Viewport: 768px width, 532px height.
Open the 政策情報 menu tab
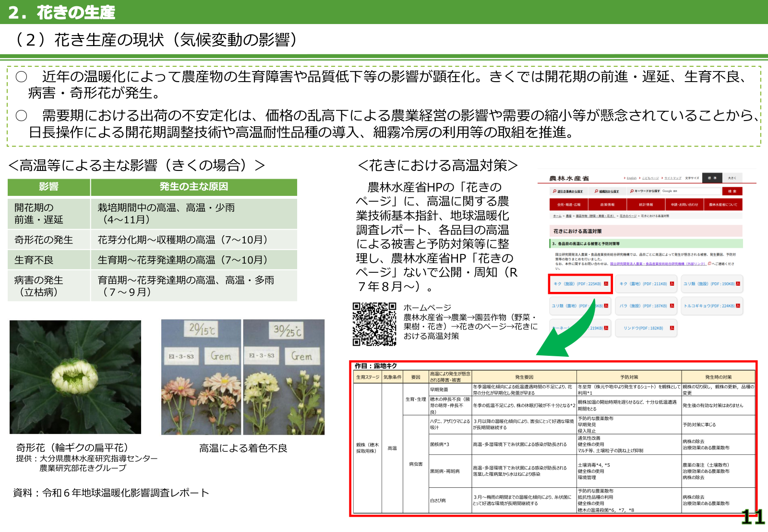click(607, 205)
